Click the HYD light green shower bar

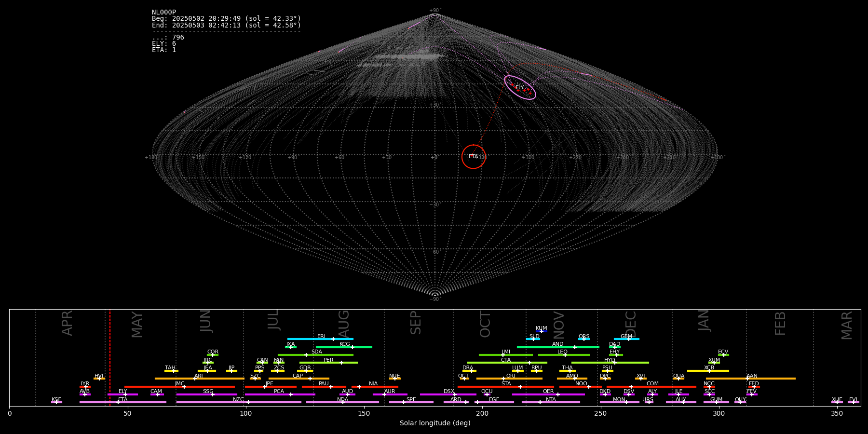pyautogui.click(x=610, y=363)
